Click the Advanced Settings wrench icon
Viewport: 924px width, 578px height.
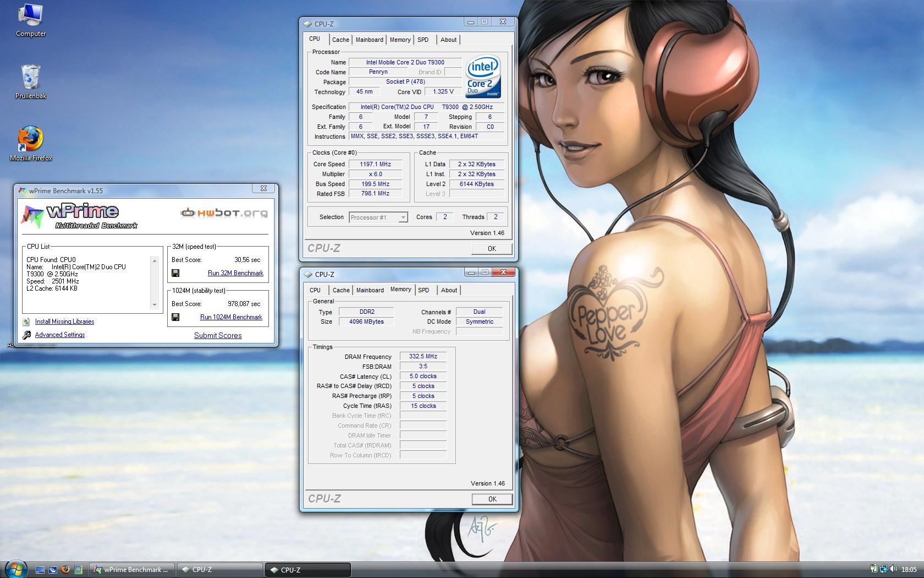(26, 335)
